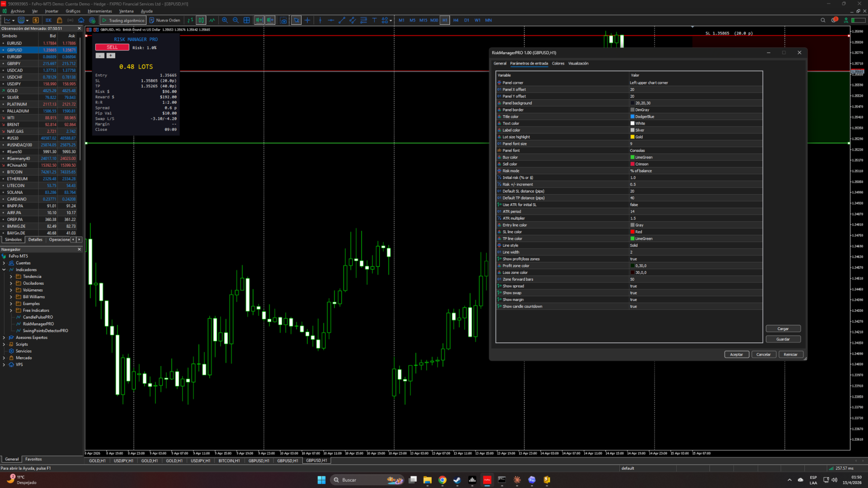Select the text label tool
Image resolution: width=868 pixels, height=488 pixels.
pyautogui.click(x=374, y=20)
